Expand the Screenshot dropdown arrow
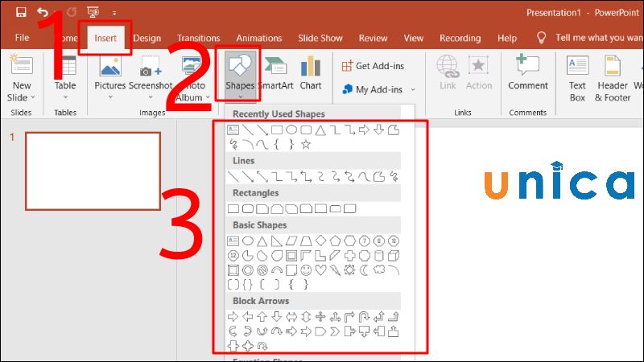644x362 pixels. [151, 97]
